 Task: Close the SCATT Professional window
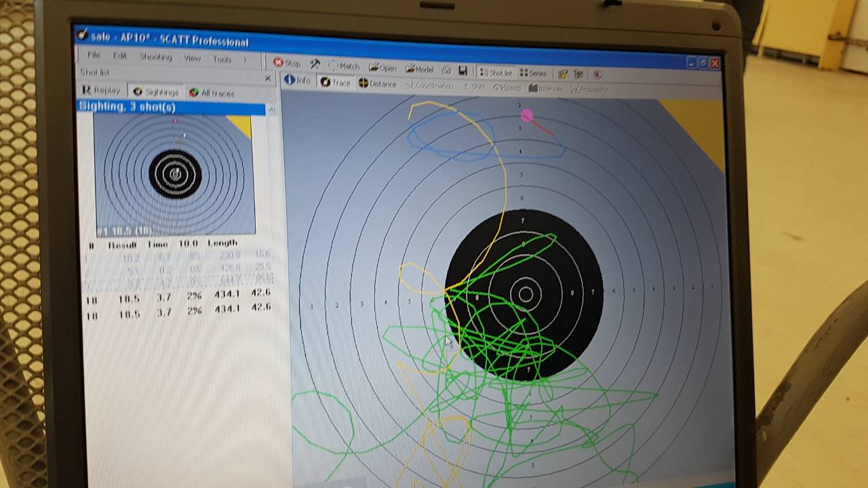pyautogui.click(x=714, y=64)
